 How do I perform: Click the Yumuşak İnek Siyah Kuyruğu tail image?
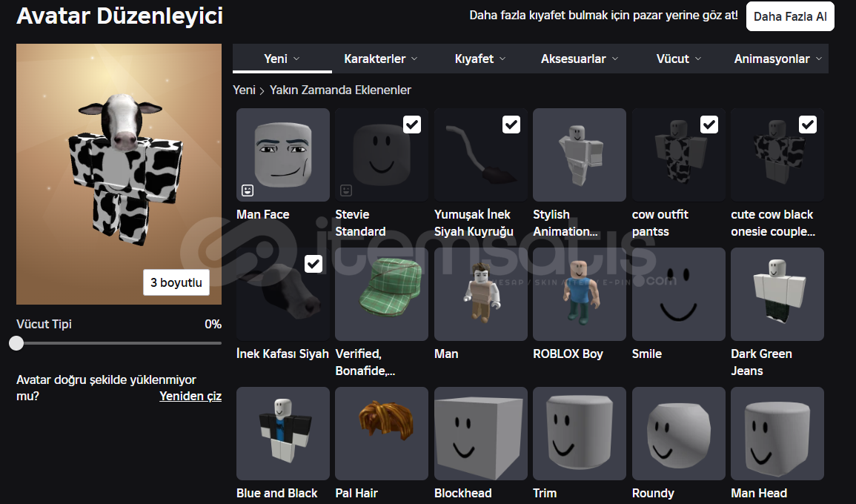[480, 154]
